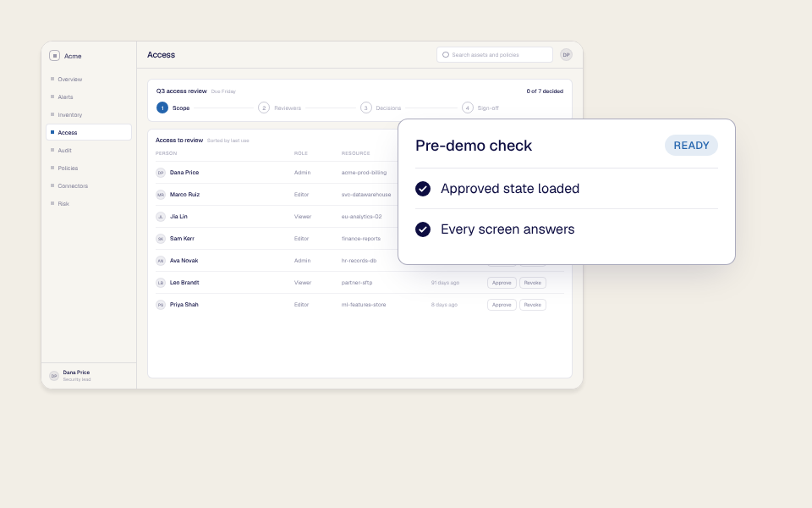This screenshot has width=812, height=508.
Task: Click Sam Kerr's SK avatar
Action: 161,239
